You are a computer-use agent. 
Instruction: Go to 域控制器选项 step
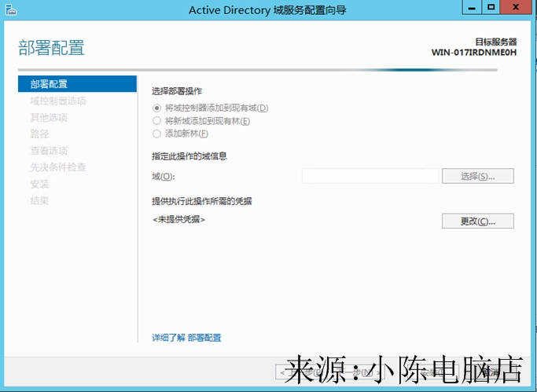58,101
